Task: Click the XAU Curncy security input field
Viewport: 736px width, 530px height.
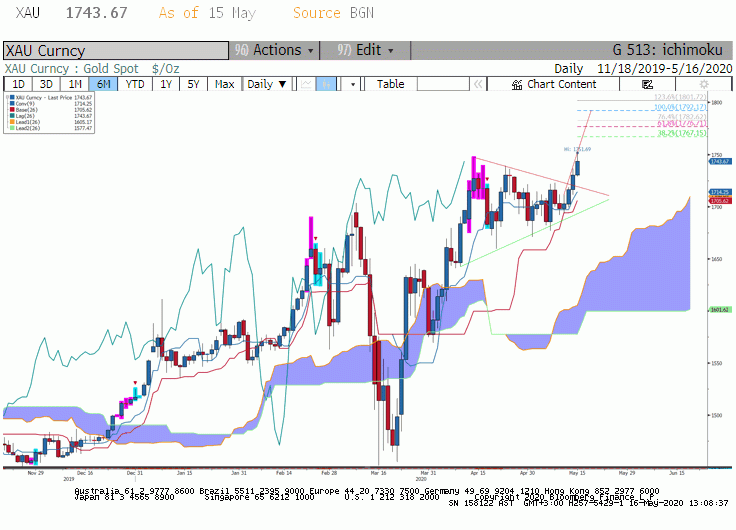Action: click(116, 50)
